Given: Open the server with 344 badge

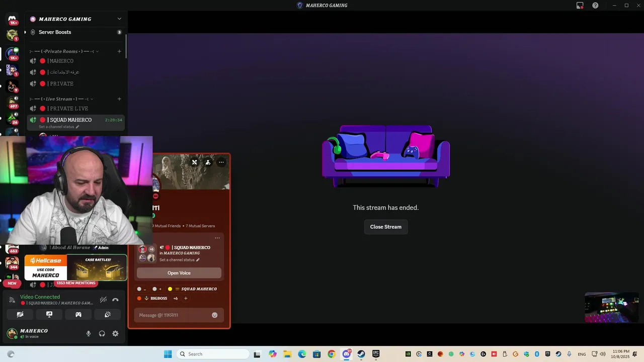Looking at the screenshot, I should 12,263.
